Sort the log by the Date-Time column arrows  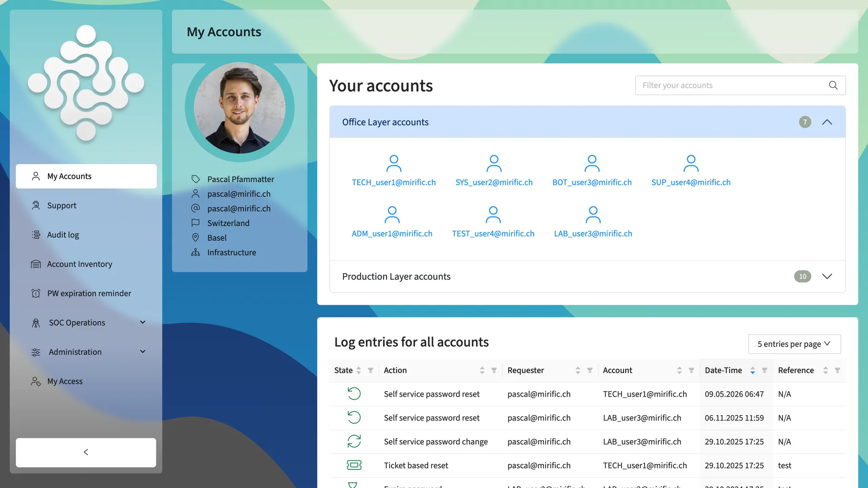752,370
